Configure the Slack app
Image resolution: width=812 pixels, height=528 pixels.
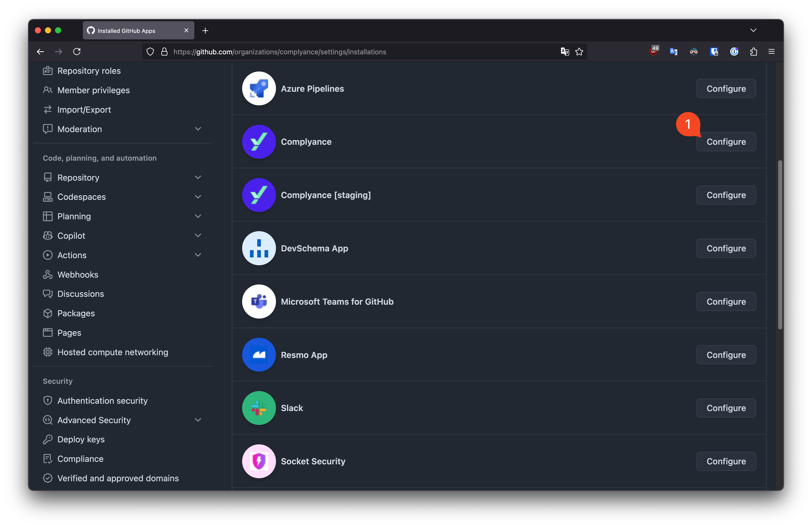point(726,408)
